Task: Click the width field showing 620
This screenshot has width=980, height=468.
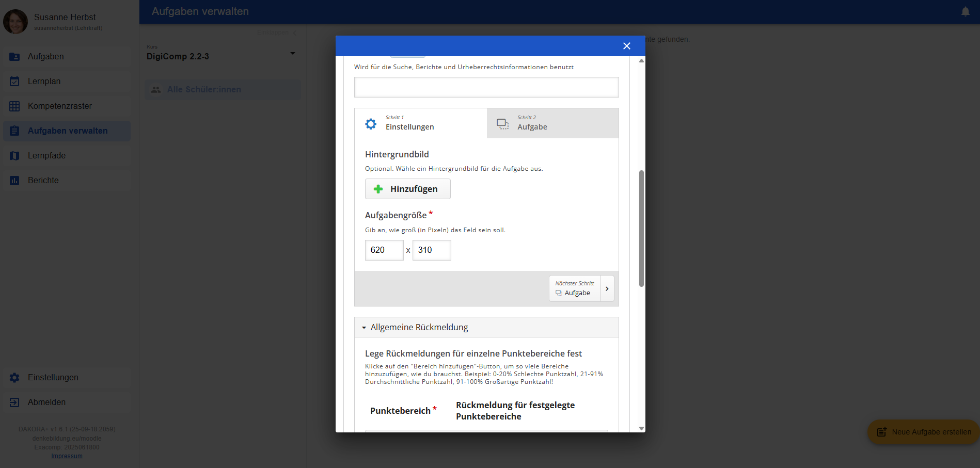Action: [x=384, y=250]
